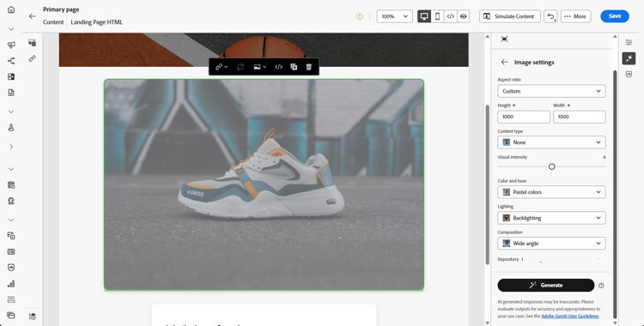Adjust the Visual intensity slider handle
This screenshot has height=326, width=644.
[551, 166]
